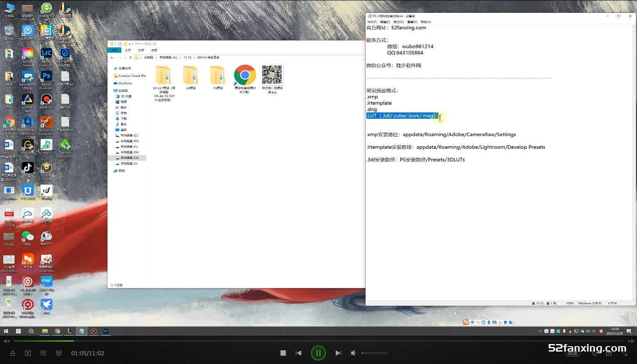This screenshot has height=364, width=637.
Task: Click the 'QQ:943105864' line in Notepad
Action: tap(405, 53)
